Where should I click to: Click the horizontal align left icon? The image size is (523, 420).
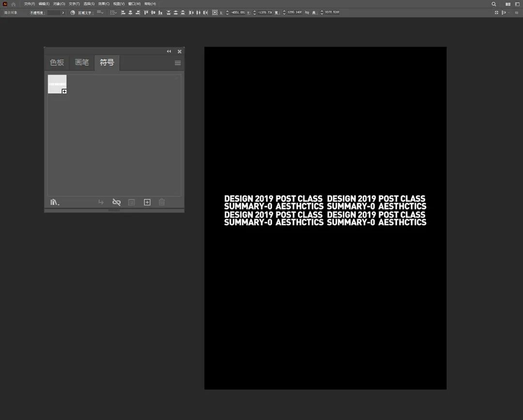123,13
